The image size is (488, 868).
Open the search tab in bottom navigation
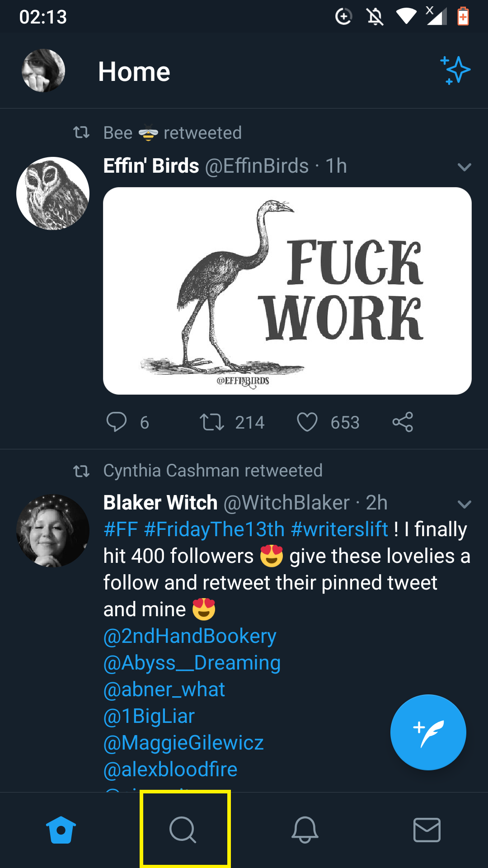(x=183, y=830)
